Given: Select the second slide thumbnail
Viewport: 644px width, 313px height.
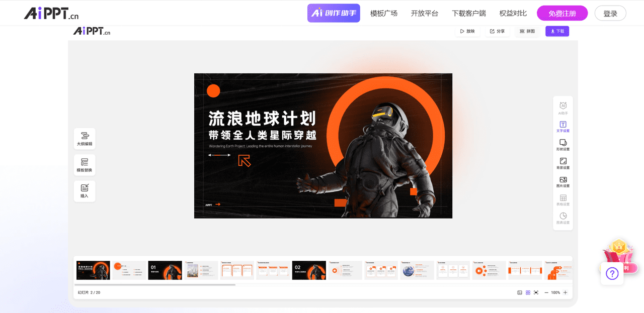Looking at the screenshot, I should pyautogui.click(x=129, y=270).
